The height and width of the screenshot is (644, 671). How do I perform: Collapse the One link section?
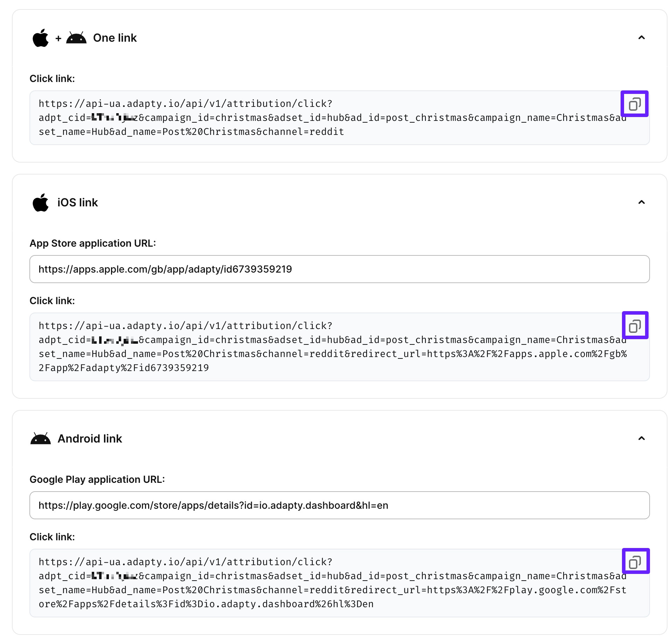point(641,38)
